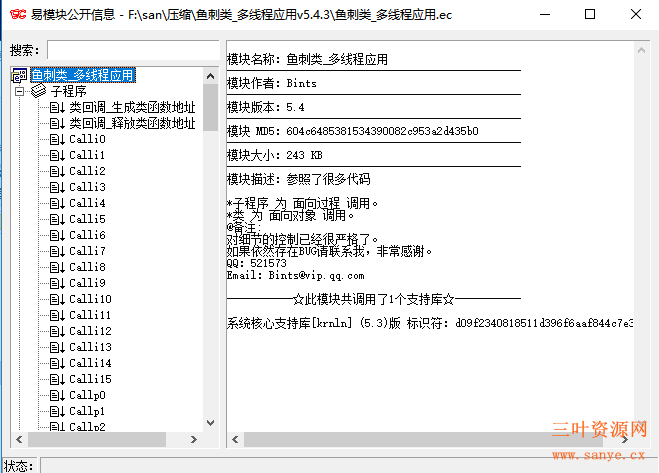
Task: Click the subroutine icon next to Calli5
Action: click(x=57, y=219)
